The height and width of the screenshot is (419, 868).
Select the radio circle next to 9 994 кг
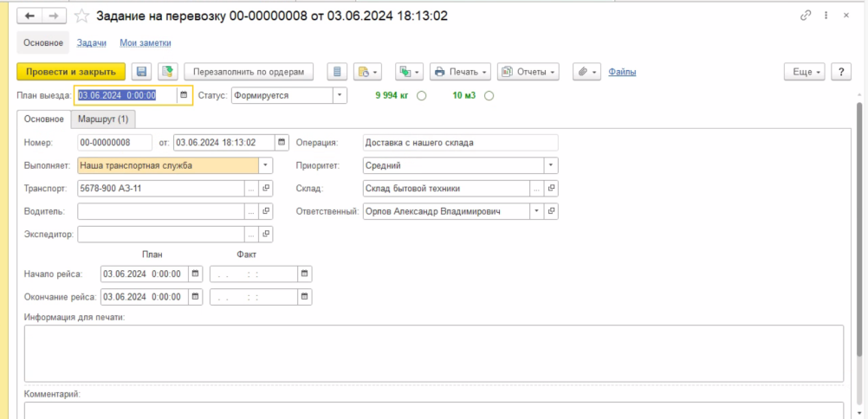coord(422,96)
